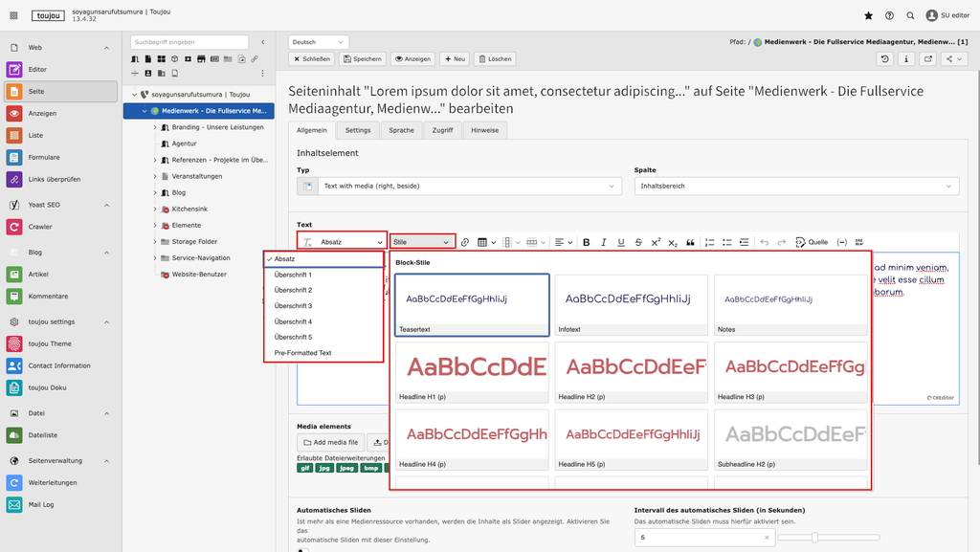Click the page link icon in tree toolbar
Screen dimensions: 980x552
(x=255, y=58)
